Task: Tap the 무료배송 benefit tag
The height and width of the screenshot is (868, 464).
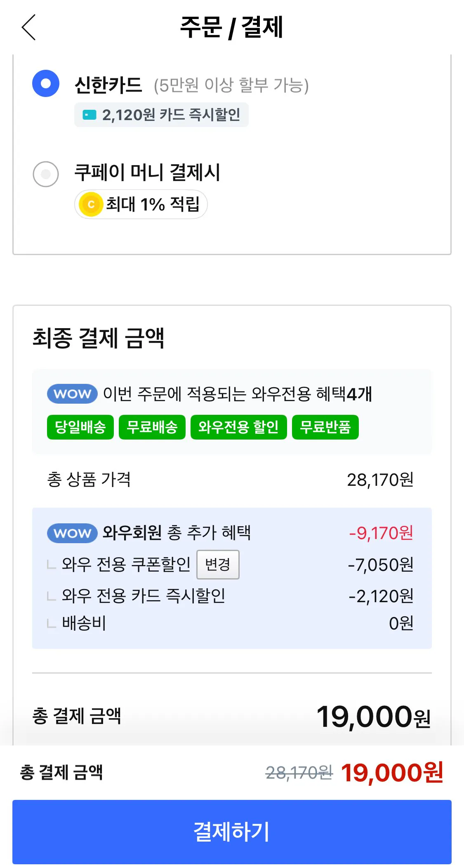Action: pyautogui.click(x=152, y=427)
